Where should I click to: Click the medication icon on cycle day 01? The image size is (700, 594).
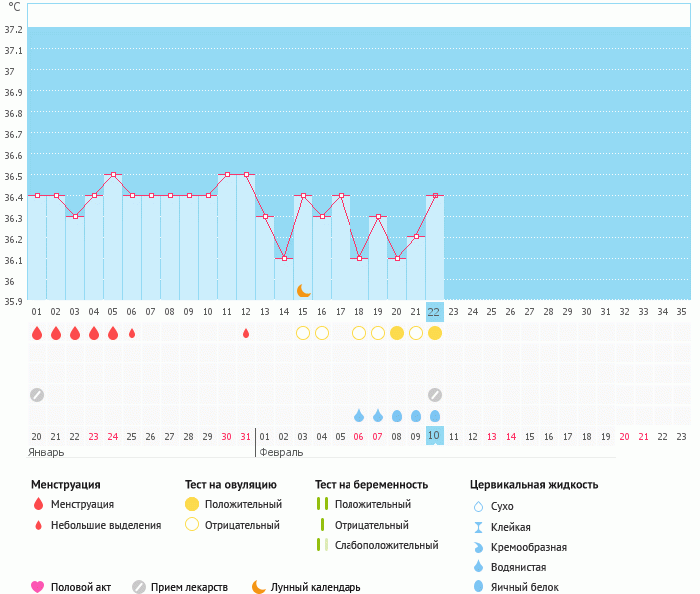(x=37, y=395)
